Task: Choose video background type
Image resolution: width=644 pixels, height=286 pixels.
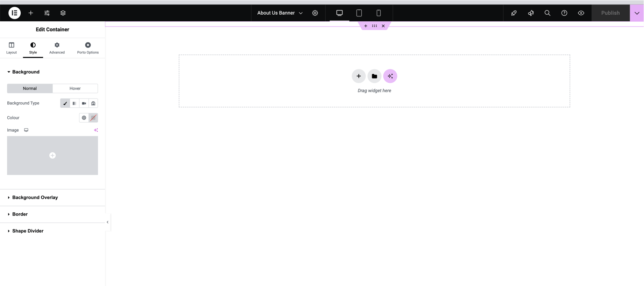Action: [84, 103]
